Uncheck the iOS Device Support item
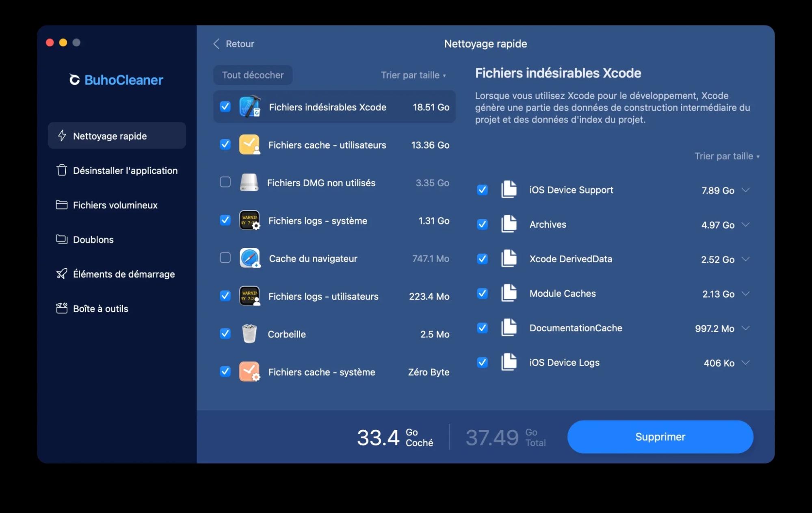The image size is (812, 513). (482, 190)
